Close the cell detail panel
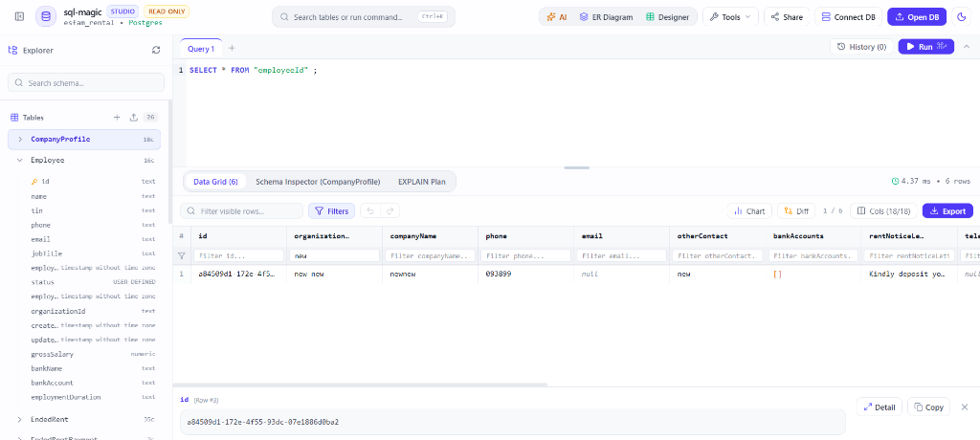The height and width of the screenshot is (440, 980). click(965, 407)
